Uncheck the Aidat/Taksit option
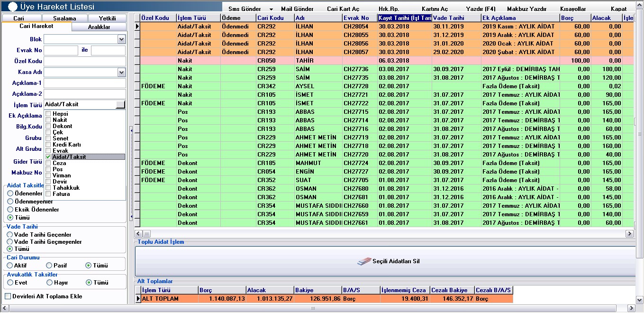Screen dimensions: 644x313 [x=48, y=157]
